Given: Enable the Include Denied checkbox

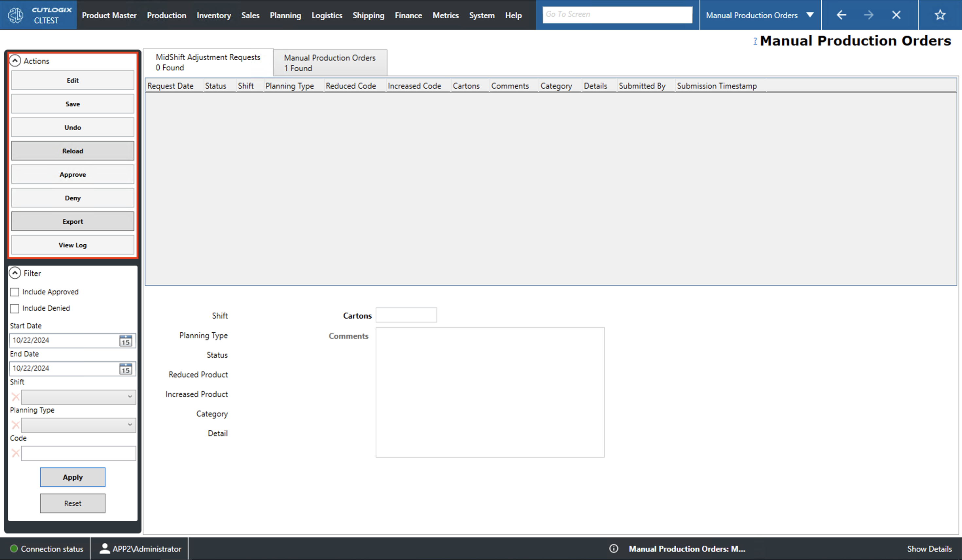Looking at the screenshot, I should point(14,308).
